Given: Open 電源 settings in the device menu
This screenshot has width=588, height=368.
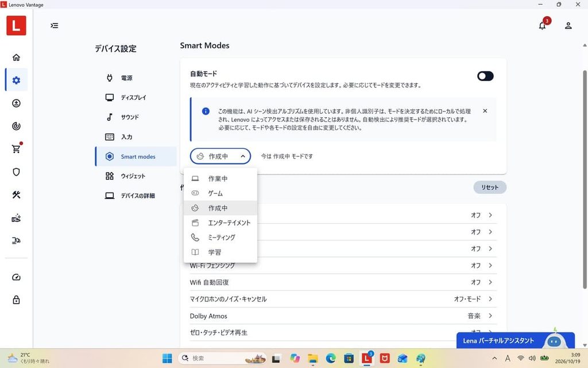Looking at the screenshot, I should (x=136, y=78).
